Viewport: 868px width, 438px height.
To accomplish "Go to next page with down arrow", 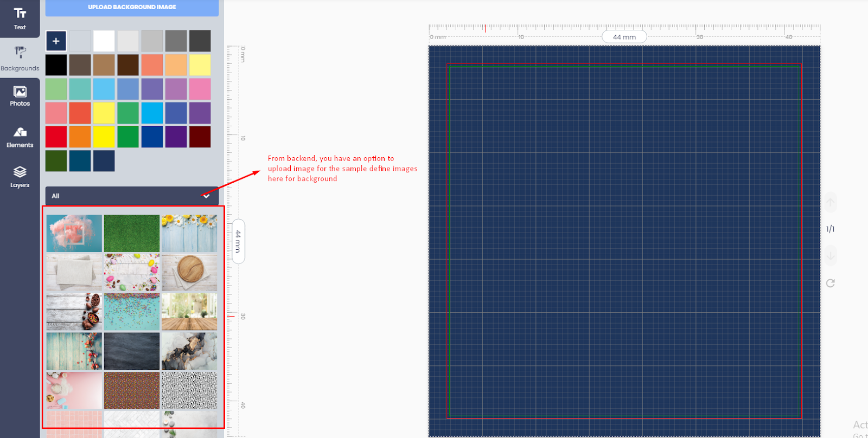I will pos(830,255).
